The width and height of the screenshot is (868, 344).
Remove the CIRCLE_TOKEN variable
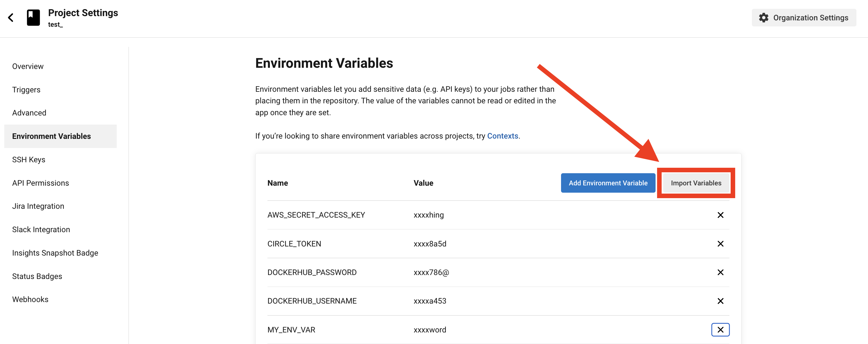720,244
